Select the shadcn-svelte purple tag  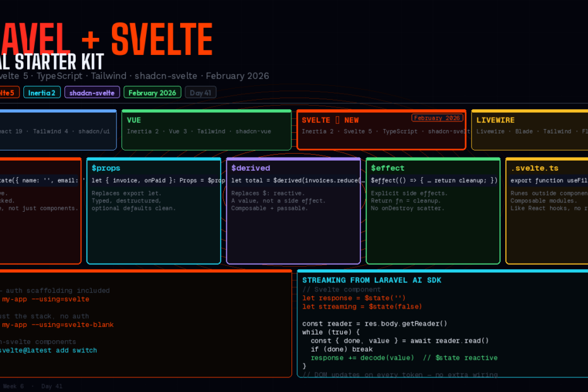pyautogui.click(x=92, y=92)
